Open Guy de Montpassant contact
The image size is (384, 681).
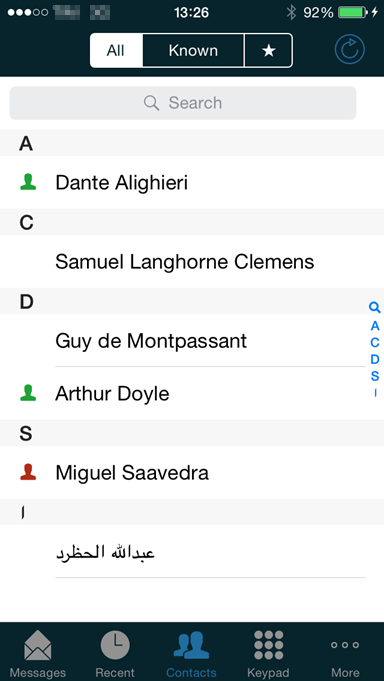pyautogui.click(x=192, y=341)
